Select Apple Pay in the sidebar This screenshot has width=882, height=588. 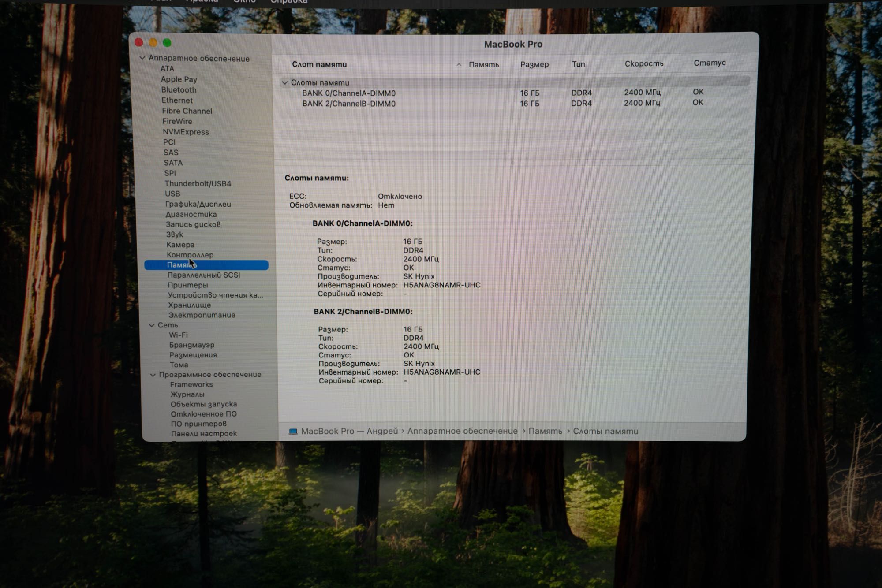[x=179, y=79]
